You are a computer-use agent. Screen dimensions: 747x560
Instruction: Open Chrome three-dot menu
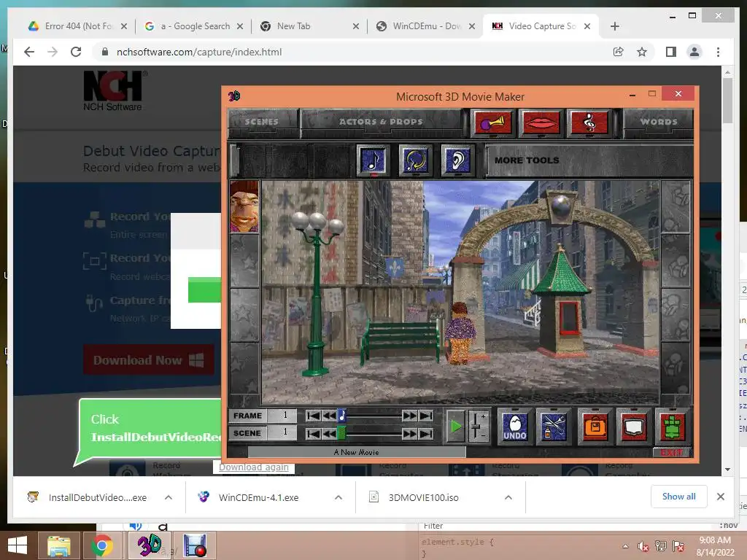[718, 52]
